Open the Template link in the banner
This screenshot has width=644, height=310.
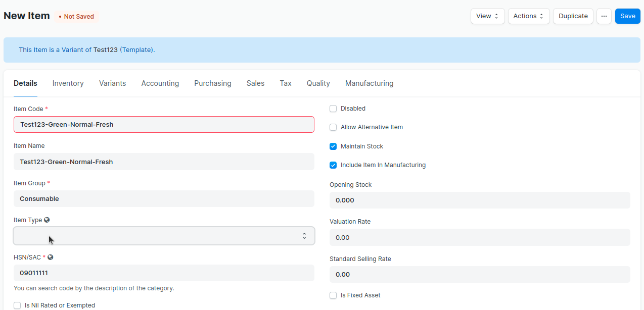pyautogui.click(x=136, y=50)
